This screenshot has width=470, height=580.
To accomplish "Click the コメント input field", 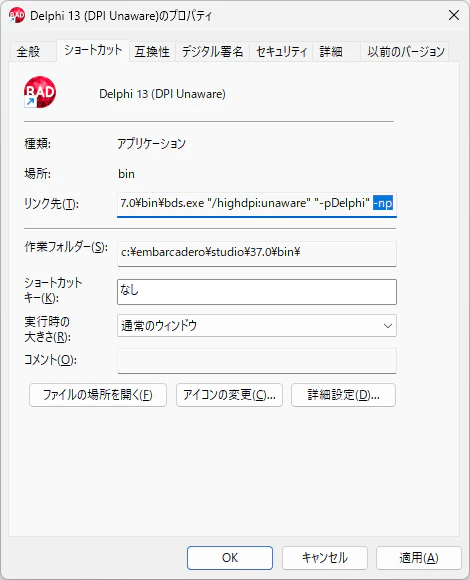I will [257, 361].
